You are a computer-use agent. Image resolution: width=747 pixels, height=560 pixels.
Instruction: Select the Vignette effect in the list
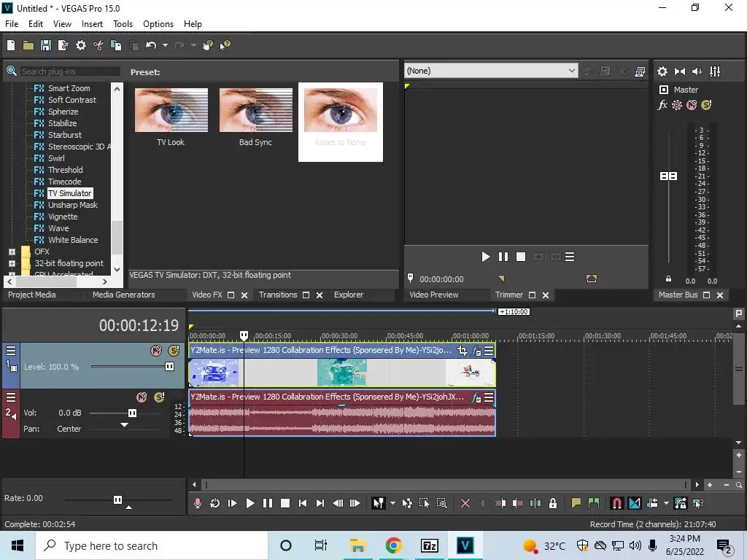63,217
